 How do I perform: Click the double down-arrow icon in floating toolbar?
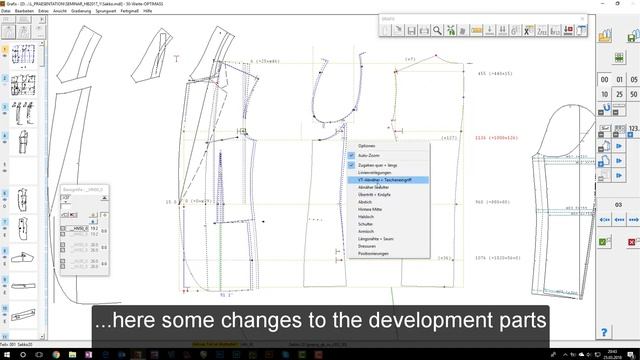502,31
